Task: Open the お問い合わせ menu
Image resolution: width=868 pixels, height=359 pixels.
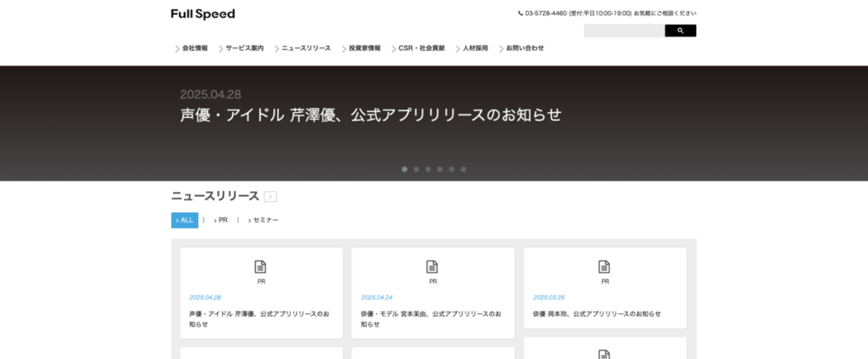Action: [525, 48]
